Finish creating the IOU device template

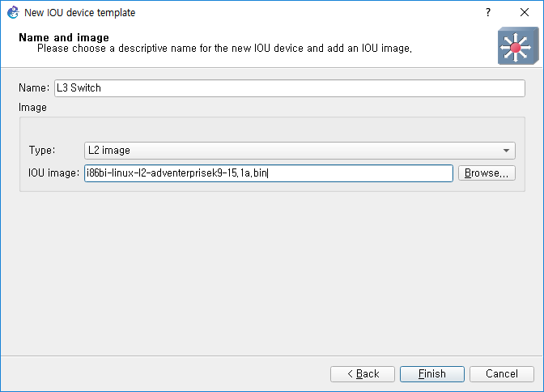click(x=432, y=374)
